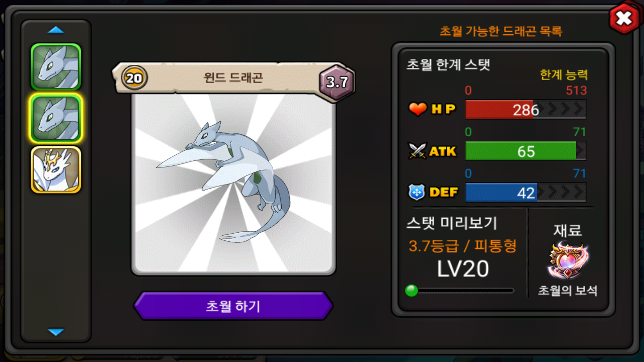Select the highlighted second Wind Dragon portrait

tap(56, 119)
